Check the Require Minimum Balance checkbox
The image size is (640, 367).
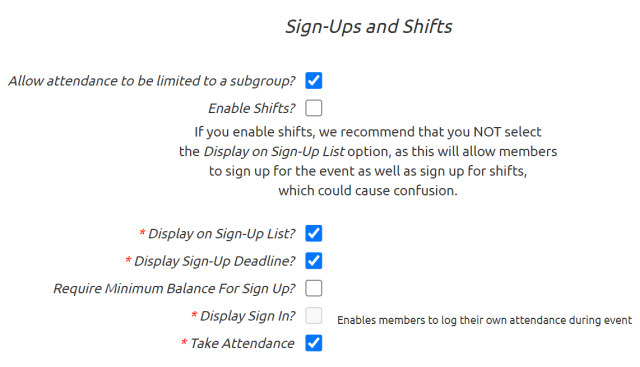[x=313, y=288]
